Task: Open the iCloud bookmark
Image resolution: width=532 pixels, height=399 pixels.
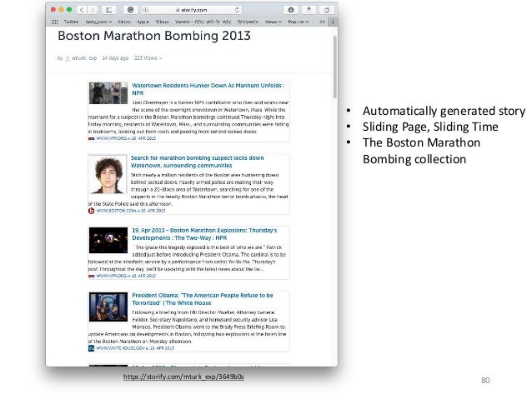Action: point(162,22)
